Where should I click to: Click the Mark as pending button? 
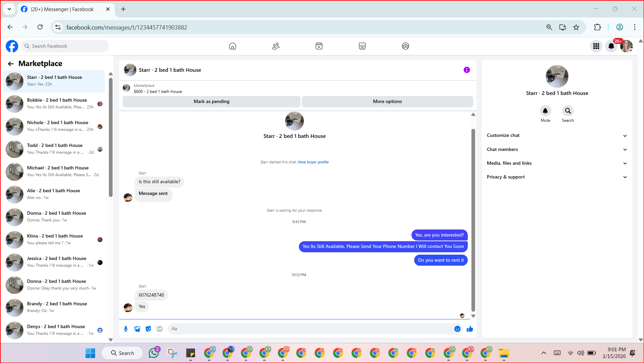tap(211, 102)
